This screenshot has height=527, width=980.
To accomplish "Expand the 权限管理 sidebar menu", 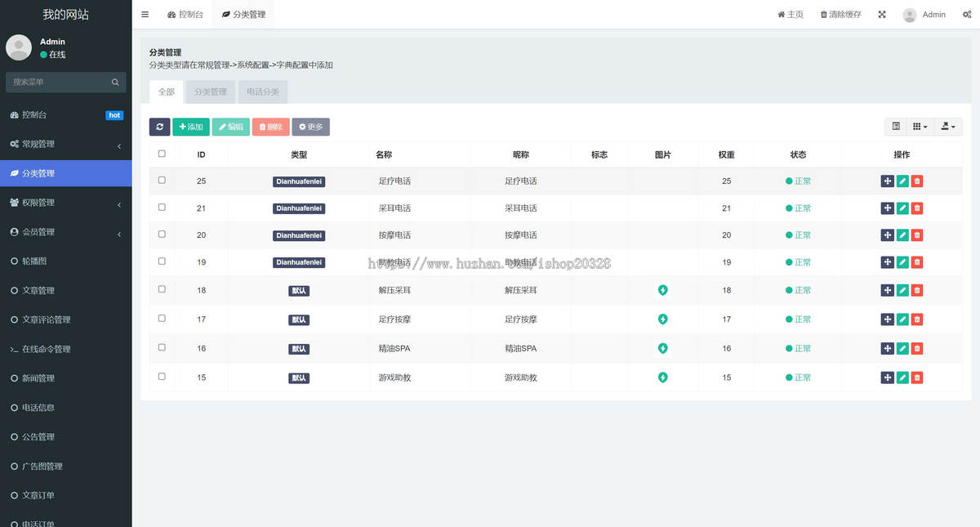I will point(65,203).
